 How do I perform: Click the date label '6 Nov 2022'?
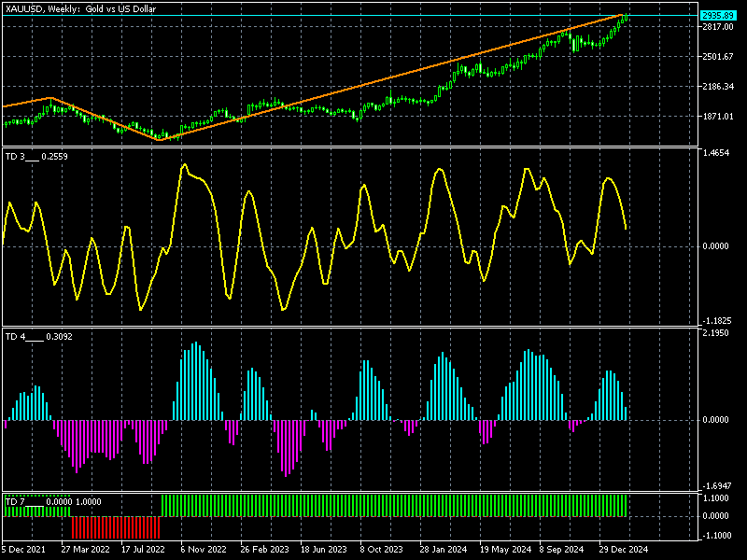pyautogui.click(x=204, y=550)
